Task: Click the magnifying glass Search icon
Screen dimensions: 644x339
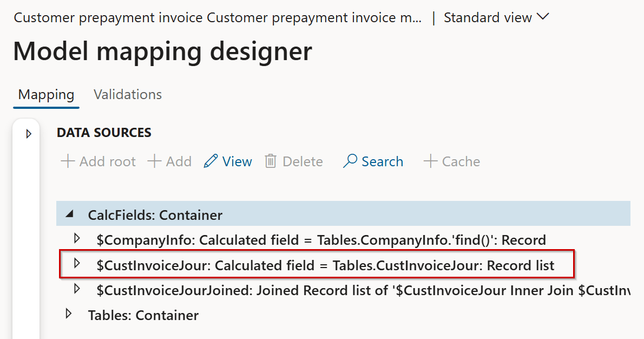Action: pyautogui.click(x=350, y=161)
